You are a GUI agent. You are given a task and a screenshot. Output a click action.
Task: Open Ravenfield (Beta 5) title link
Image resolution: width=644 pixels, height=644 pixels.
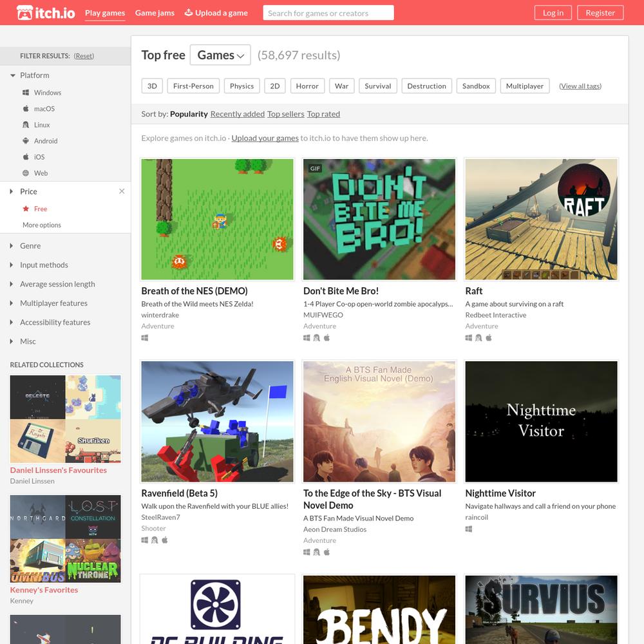[180, 493]
